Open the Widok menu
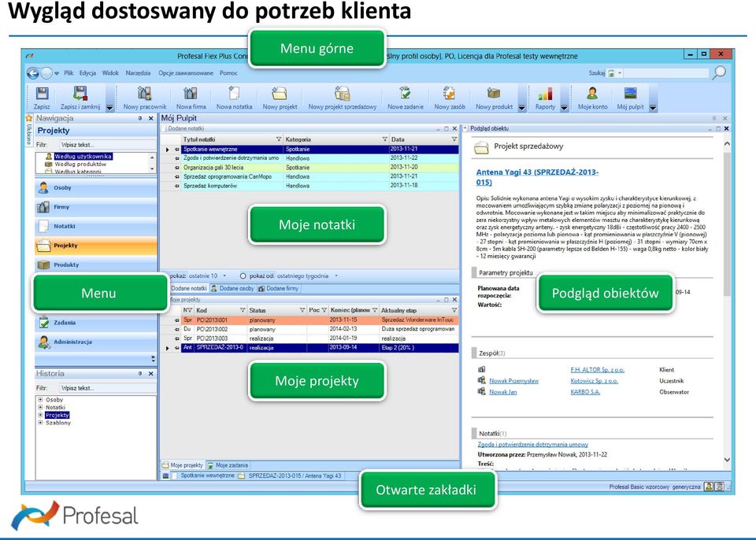This screenshot has width=756, height=540. click(x=110, y=72)
